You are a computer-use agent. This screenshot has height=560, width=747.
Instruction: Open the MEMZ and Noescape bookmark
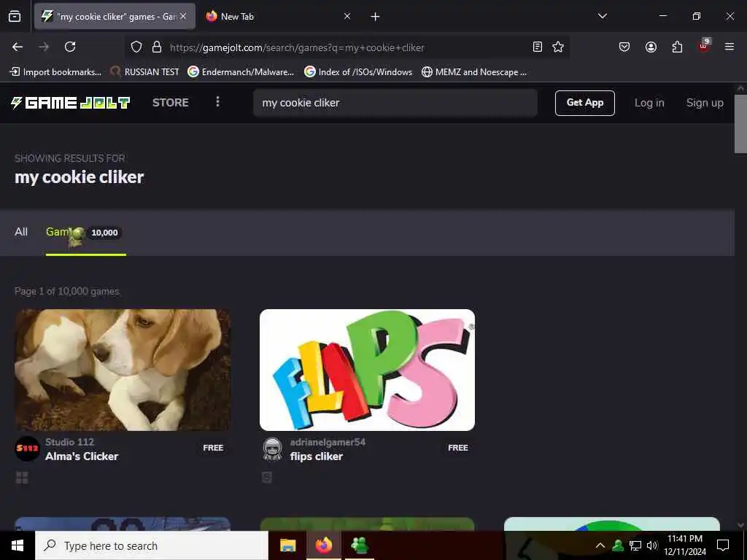(474, 72)
